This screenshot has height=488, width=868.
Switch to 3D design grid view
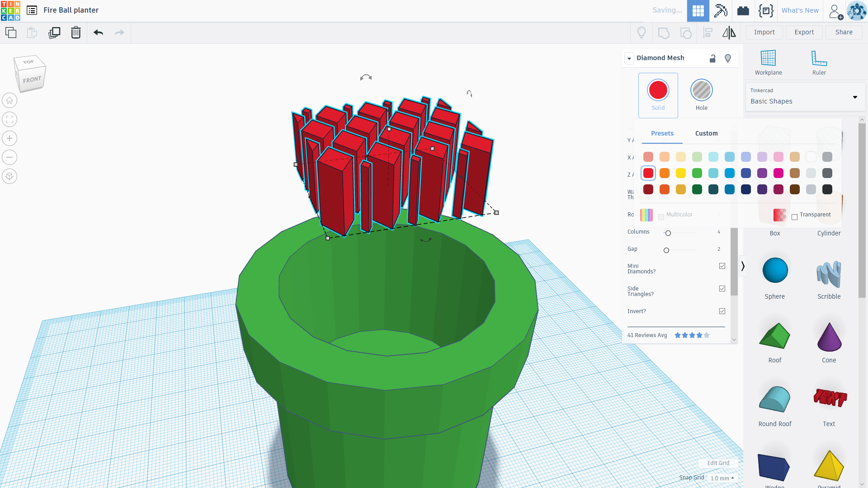698,10
